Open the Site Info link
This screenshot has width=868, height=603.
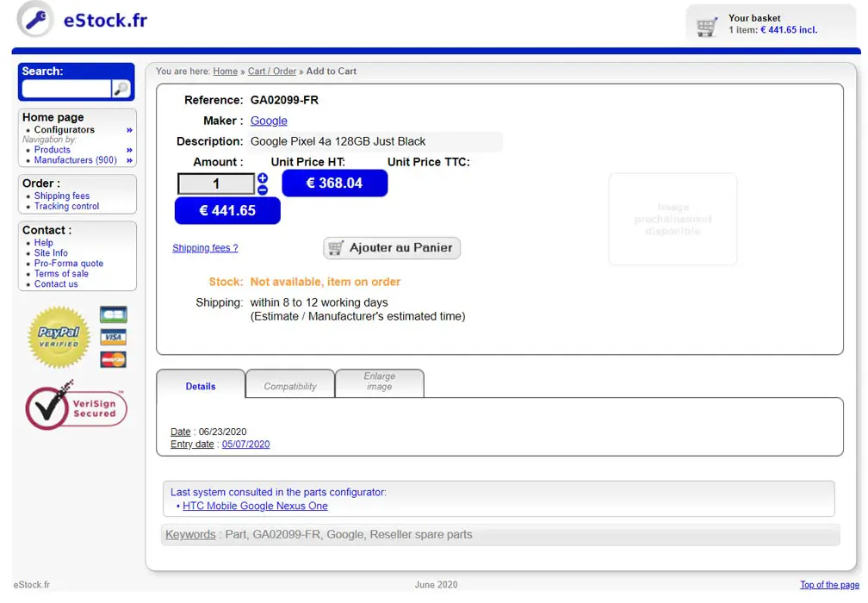[x=51, y=253]
